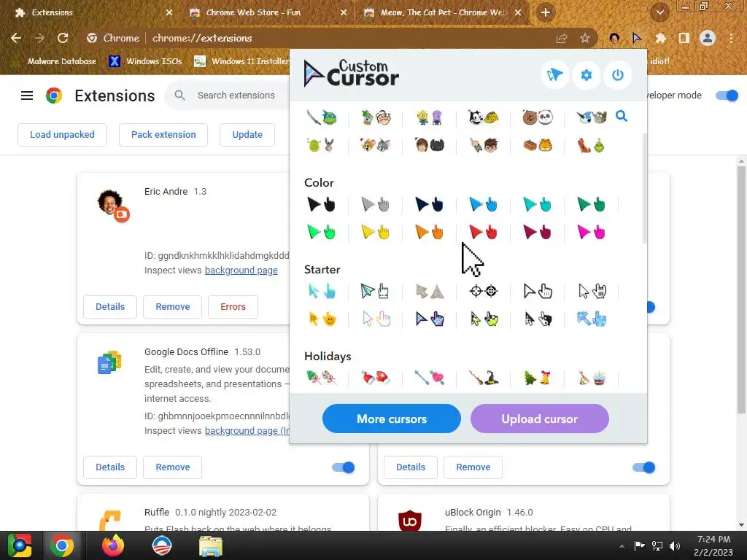The width and height of the screenshot is (747, 560).
Task: Choose the Popeye spinach cursor pack
Action: coord(376,117)
